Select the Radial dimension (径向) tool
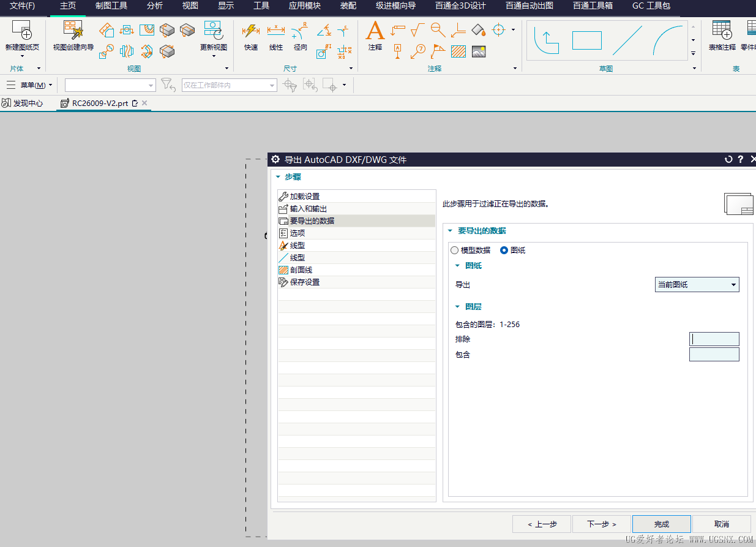The width and height of the screenshot is (756, 547). 300,31
